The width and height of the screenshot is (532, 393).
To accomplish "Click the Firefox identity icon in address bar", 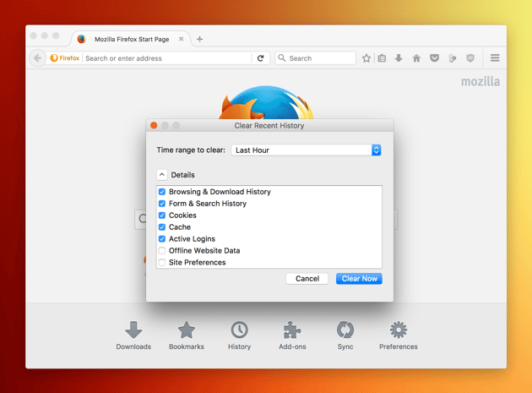I will pyautogui.click(x=65, y=58).
